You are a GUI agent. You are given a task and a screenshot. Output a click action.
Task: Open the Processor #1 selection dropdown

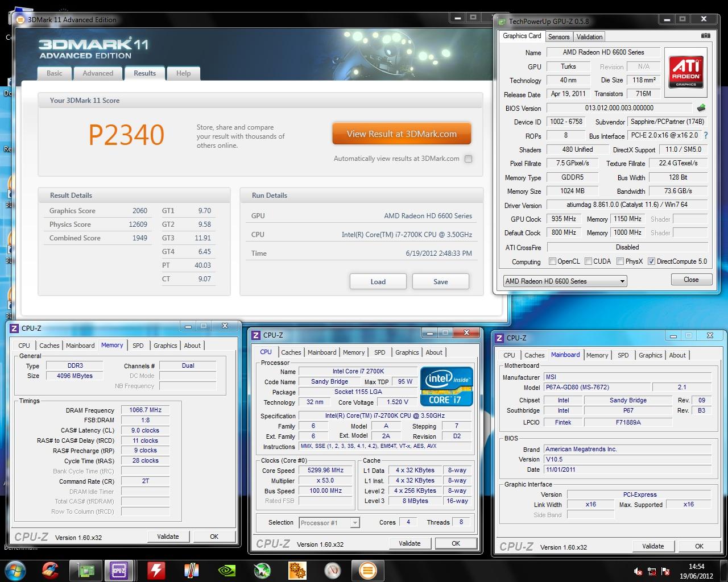coord(328,523)
